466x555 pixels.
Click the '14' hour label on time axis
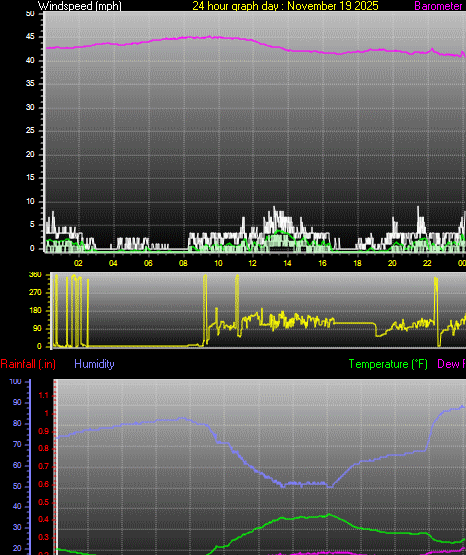(x=287, y=263)
